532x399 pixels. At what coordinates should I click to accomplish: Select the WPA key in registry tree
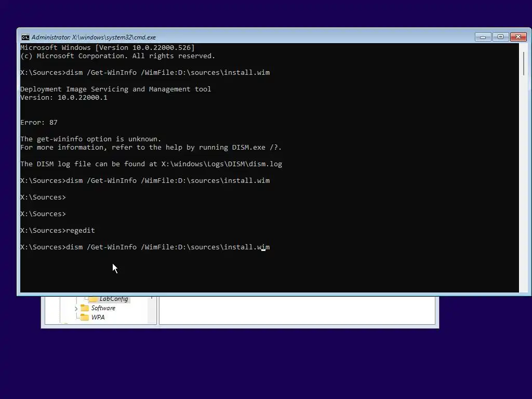pos(98,317)
